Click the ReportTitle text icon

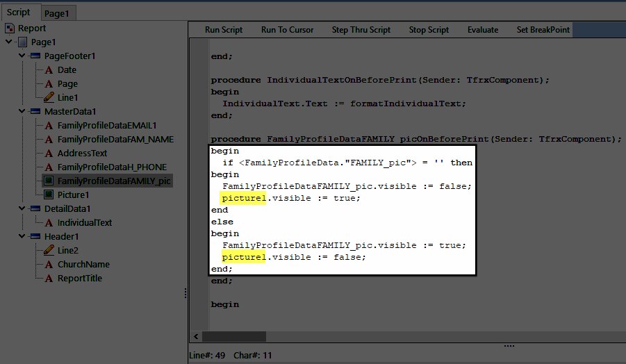tap(49, 278)
